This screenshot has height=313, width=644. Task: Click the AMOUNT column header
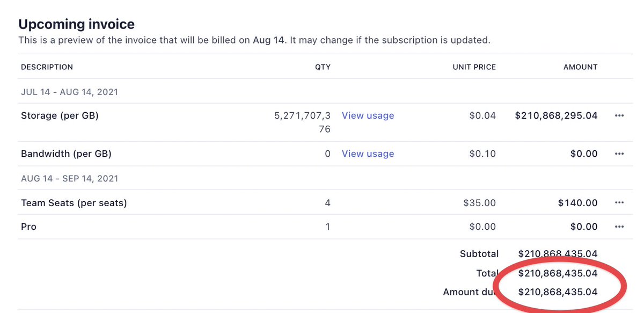(x=580, y=67)
